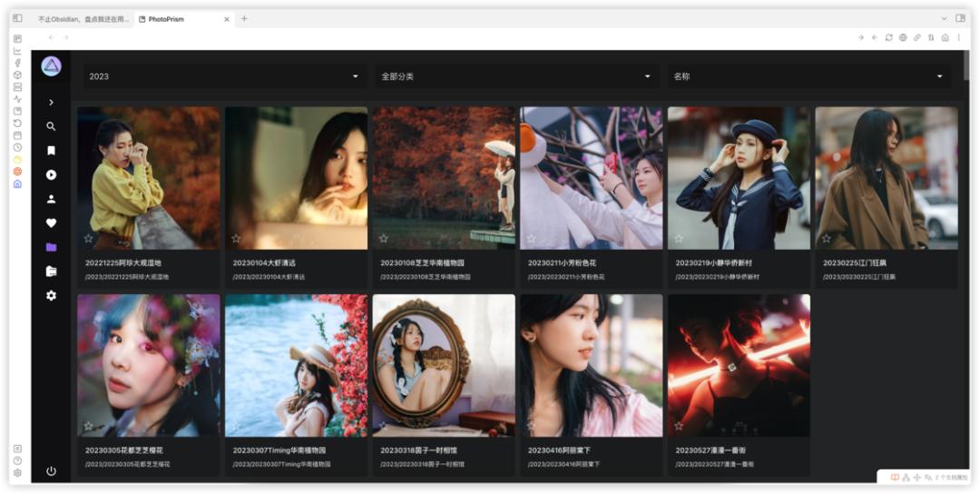Viewport: 980px width, 494px height.
Task: Open the people icon in sidebar
Action: coord(51,199)
